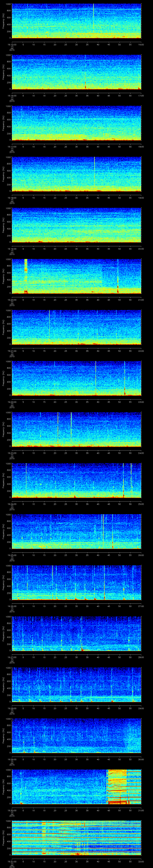Click the 19:24:00 start time label
The width and height of the screenshot is (153, 868).
tap(12, 504)
